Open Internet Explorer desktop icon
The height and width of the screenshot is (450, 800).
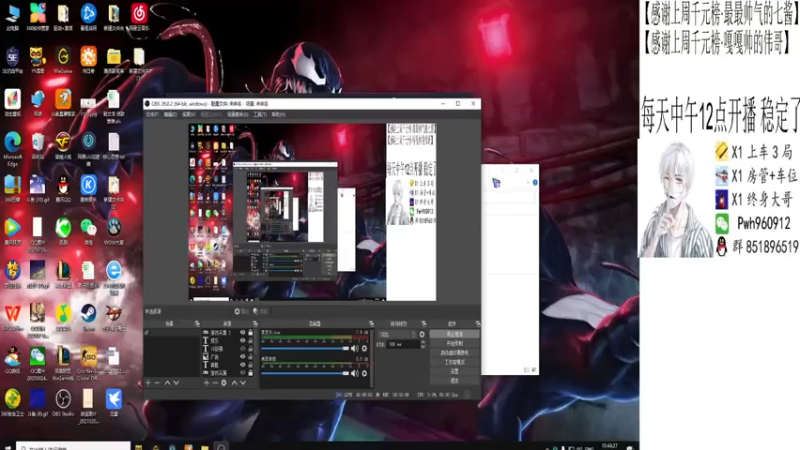click(x=113, y=276)
